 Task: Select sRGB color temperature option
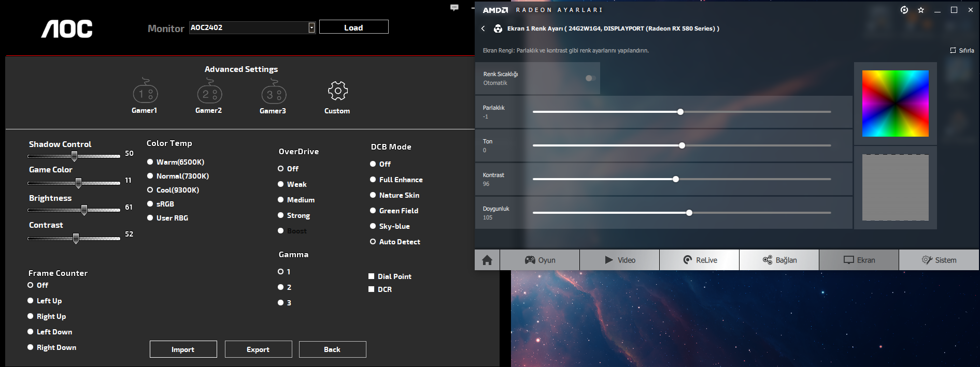[150, 204]
